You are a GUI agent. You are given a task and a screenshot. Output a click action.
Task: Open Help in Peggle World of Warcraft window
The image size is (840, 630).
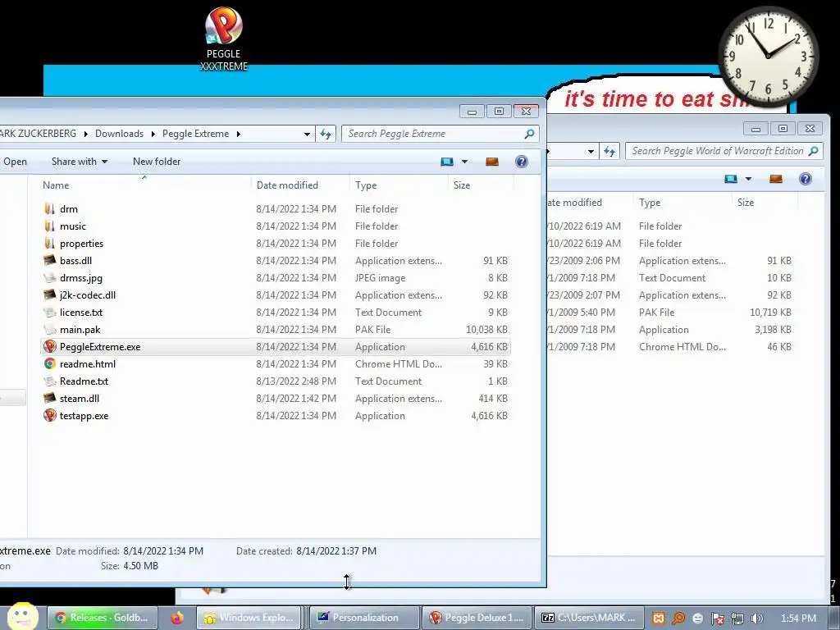(806, 179)
